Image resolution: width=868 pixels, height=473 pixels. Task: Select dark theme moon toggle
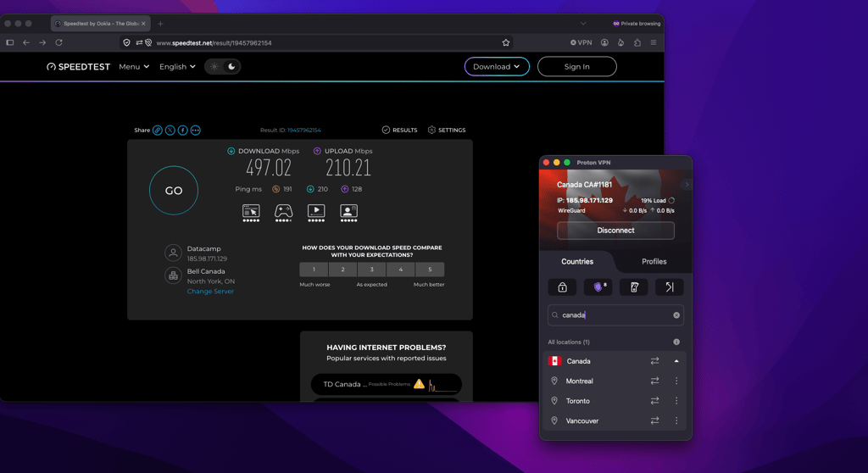tap(231, 66)
